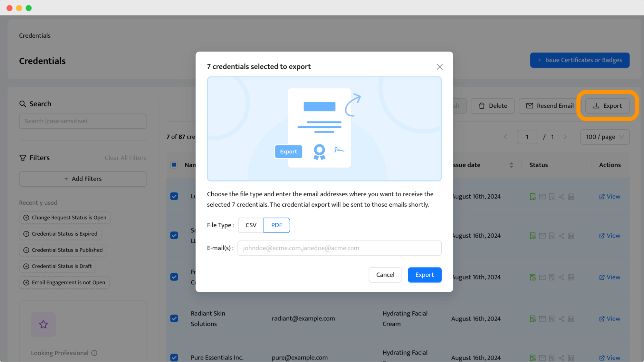Click the Status column header
644x362 pixels.
click(x=538, y=165)
